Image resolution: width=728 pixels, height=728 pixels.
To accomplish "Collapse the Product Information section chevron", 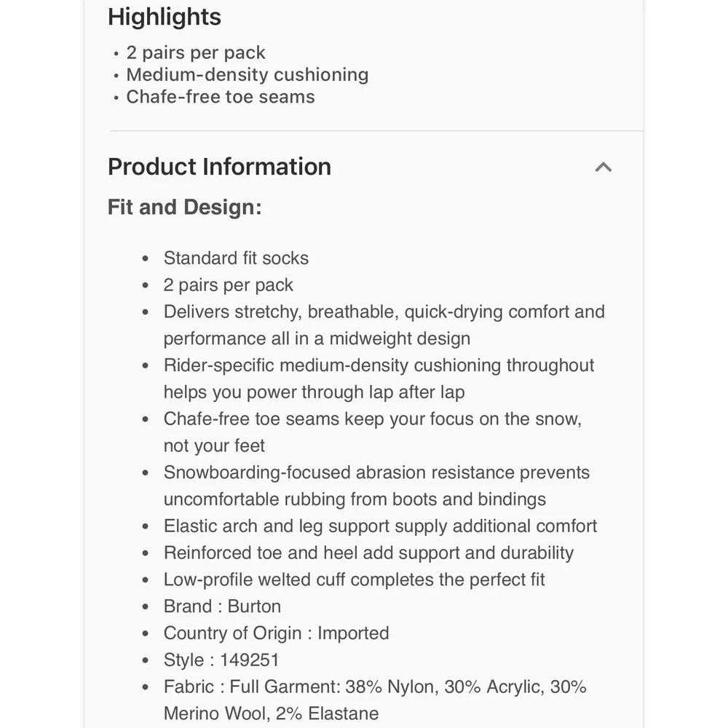I will click(603, 167).
